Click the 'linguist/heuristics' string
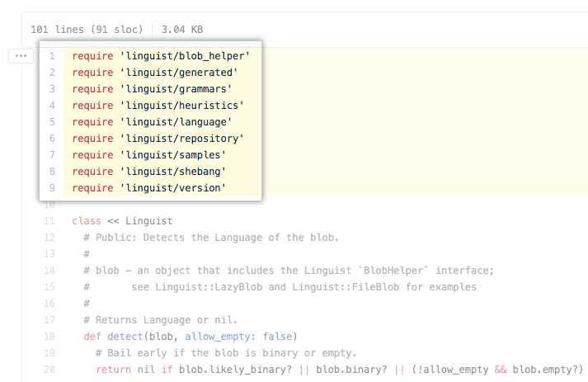The height and width of the screenshot is (382, 588). coord(181,106)
